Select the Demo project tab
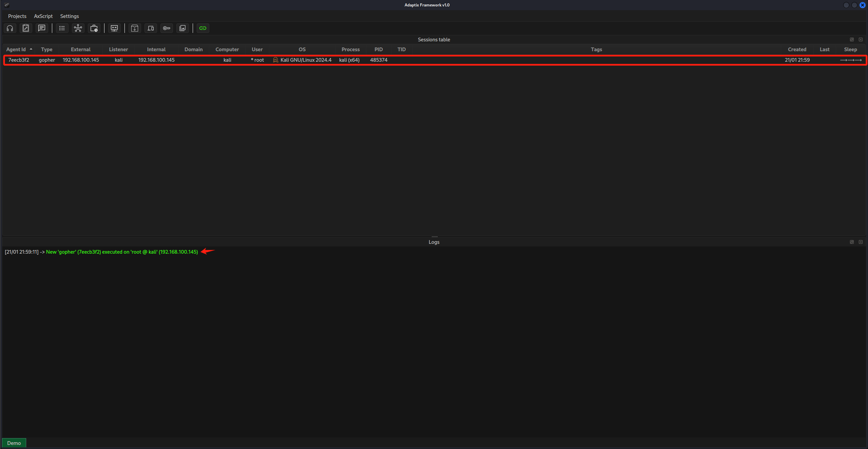The image size is (868, 449). coord(14,443)
